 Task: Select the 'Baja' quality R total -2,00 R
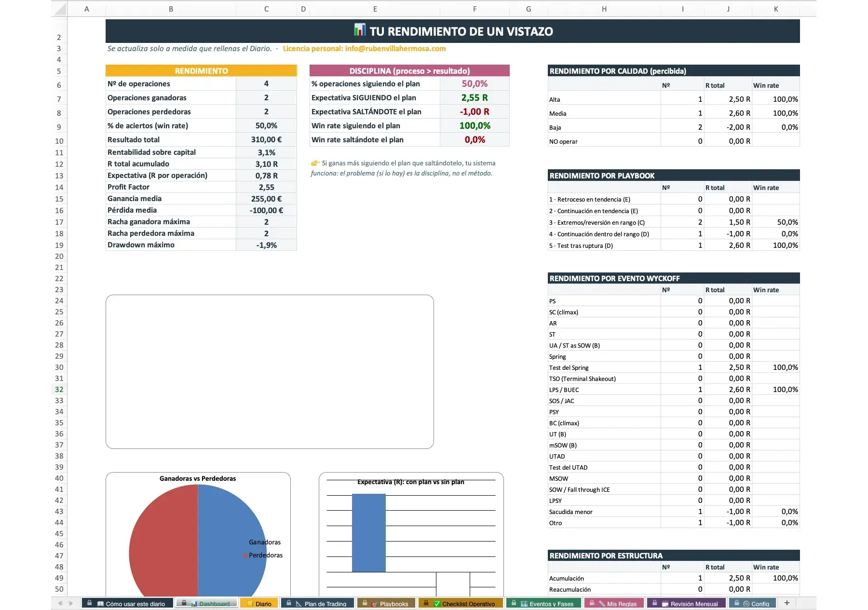click(x=728, y=127)
